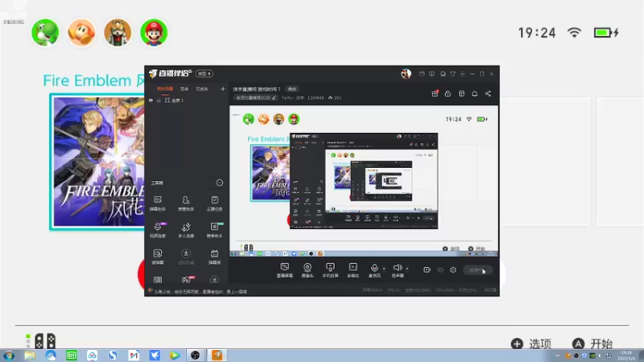This screenshot has width=644, height=362.
Task: Click the taskbar clock showing 19:24
Action: (626, 356)
